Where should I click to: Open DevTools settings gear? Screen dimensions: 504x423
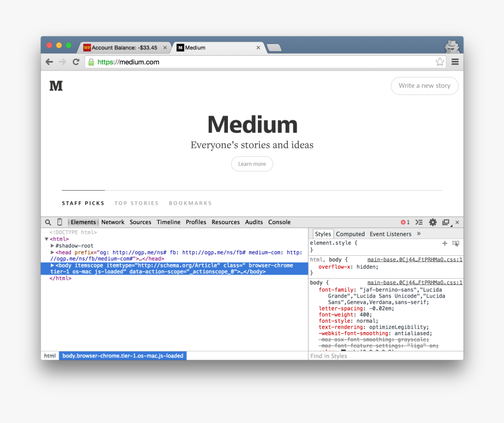433,222
